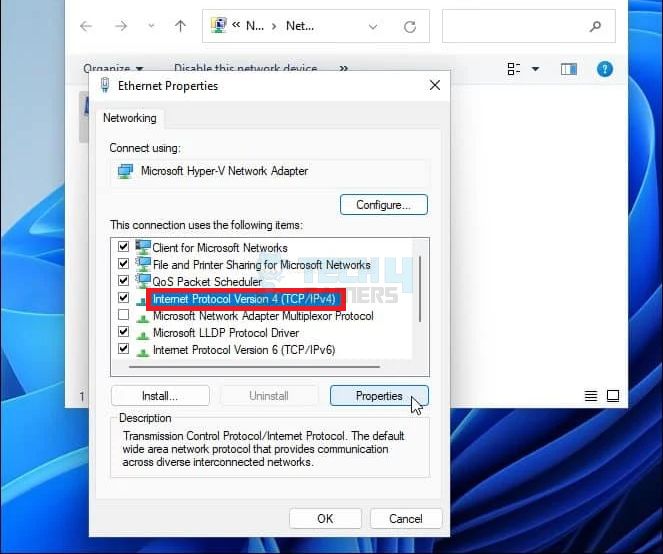Select the 'Net...' breadcrumb in address bar

[300, 26]
